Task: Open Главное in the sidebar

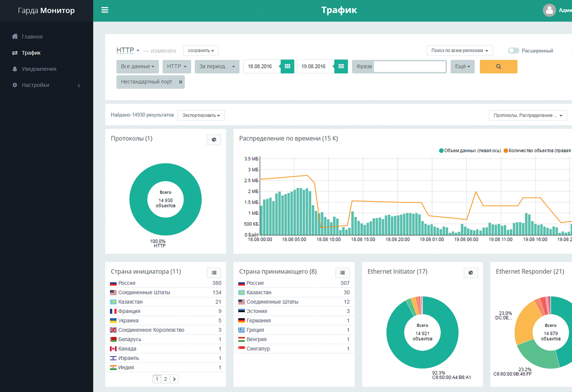Action: point(32,37)
